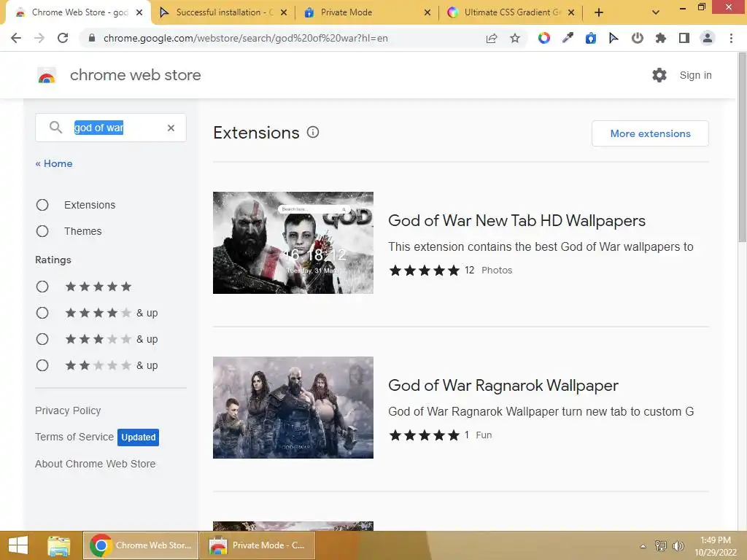Filter by five star ratings

coord(42,287)
